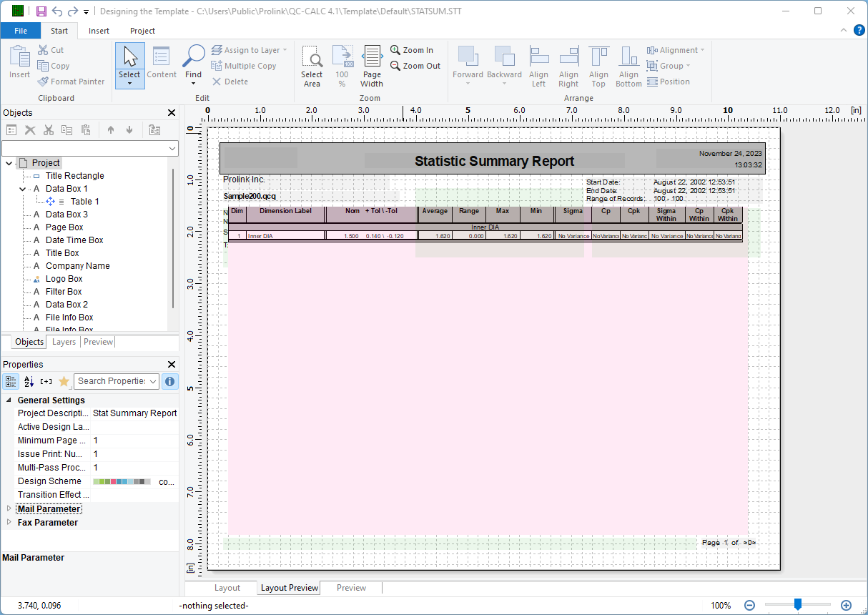Click the Objects panel properties icon
The height and width of the screenshot is (615, 868).
tap(11, 129)
